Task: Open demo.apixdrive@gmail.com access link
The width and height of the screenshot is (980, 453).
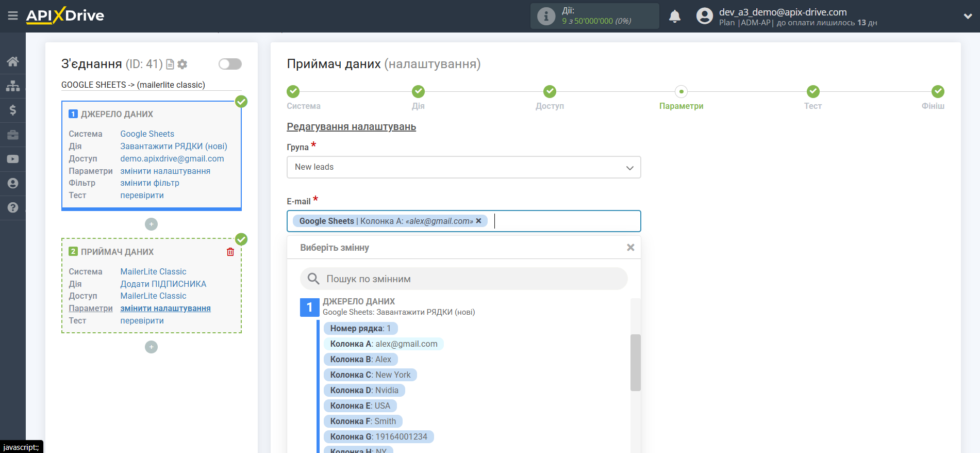Action: coord(172,158)
